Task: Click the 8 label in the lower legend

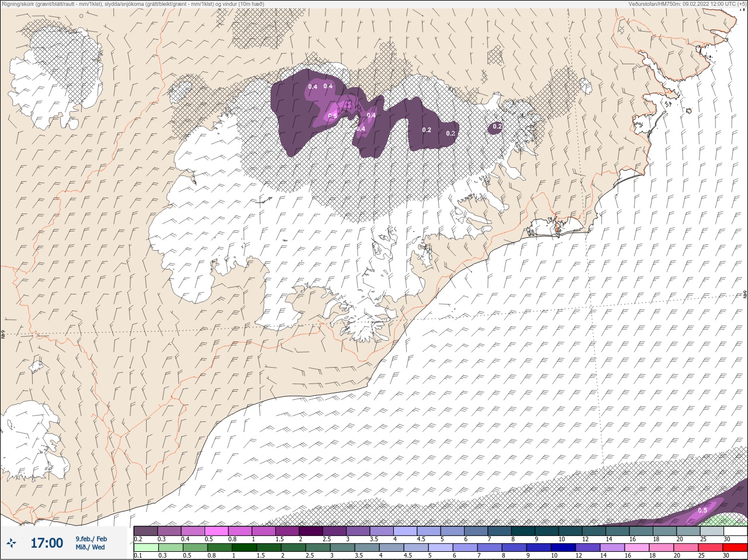Action: 504,555
